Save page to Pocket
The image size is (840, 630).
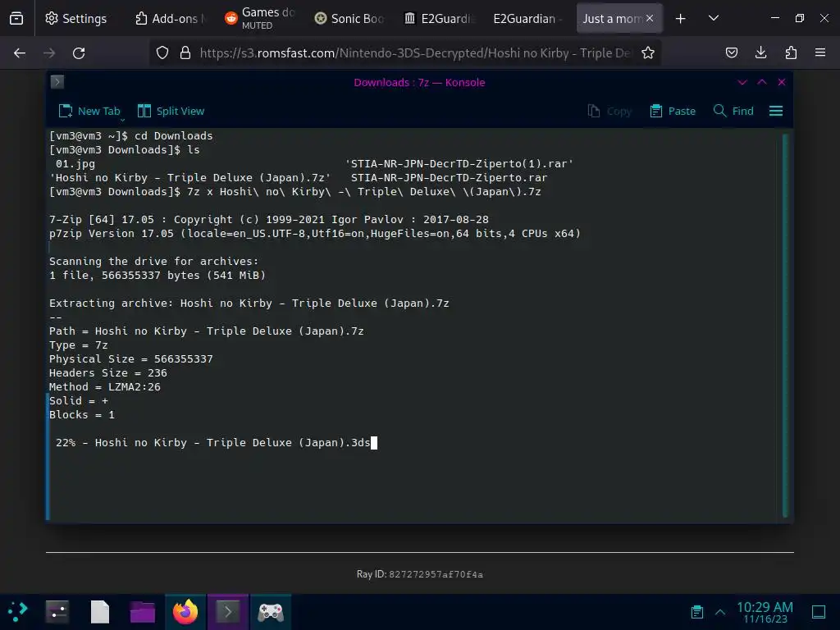[x=732, y=53]
